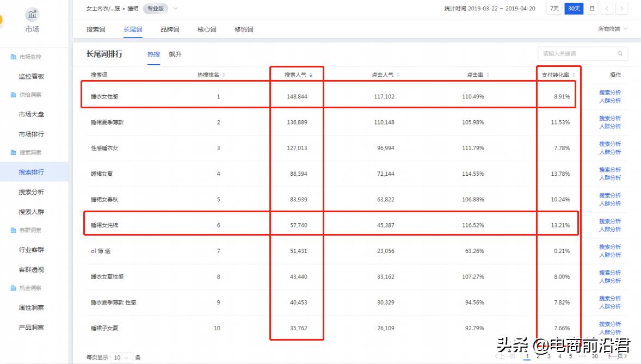Select the 7天 time range button
Viewport: 641px width, 364px height.
[x=554, y=8]
